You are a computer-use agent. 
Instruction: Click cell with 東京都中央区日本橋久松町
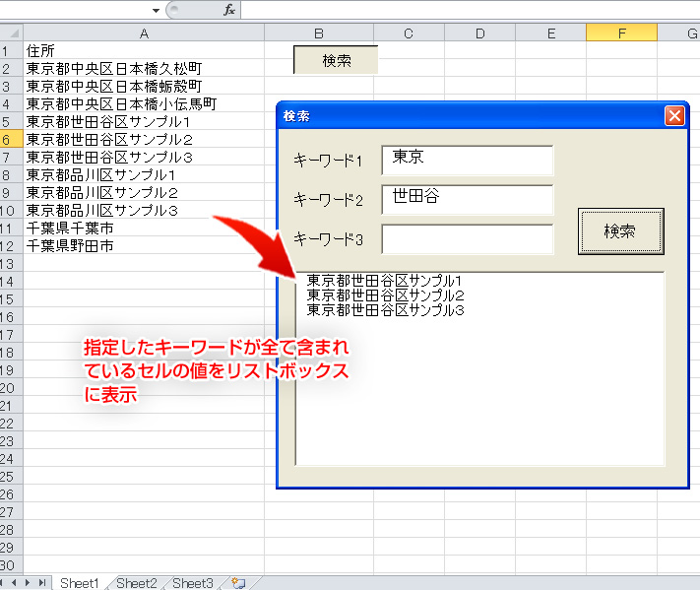tap(144, 68)
